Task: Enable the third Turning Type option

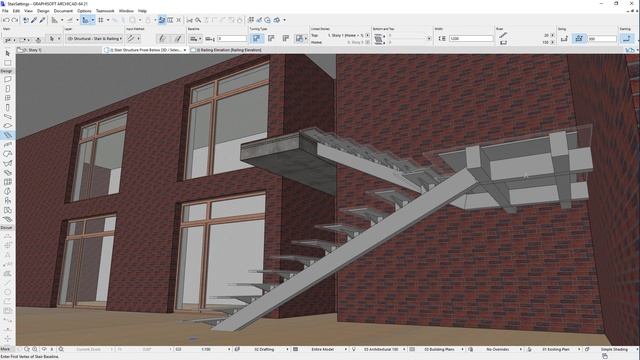Action: pos(286,38)
